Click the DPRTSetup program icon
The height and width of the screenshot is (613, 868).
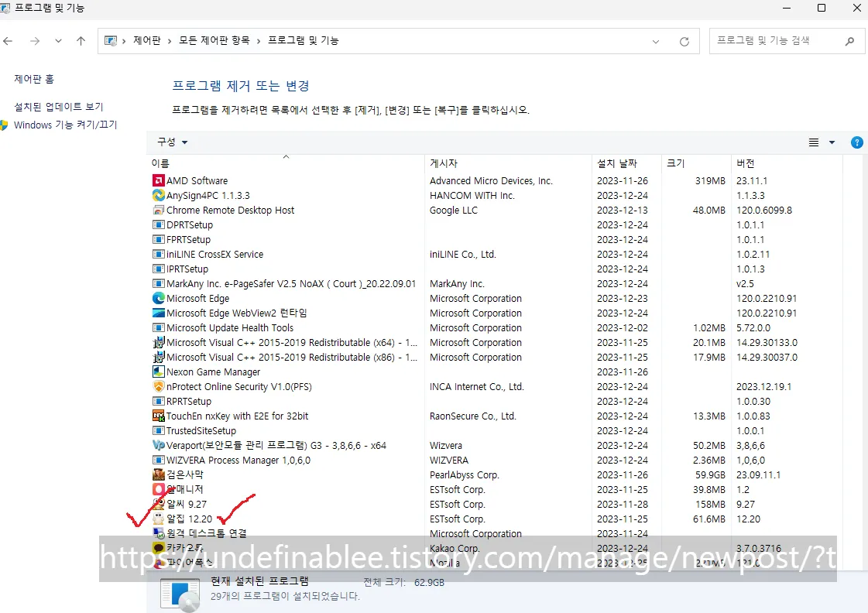pyautogui.click(x=158, y=224)
